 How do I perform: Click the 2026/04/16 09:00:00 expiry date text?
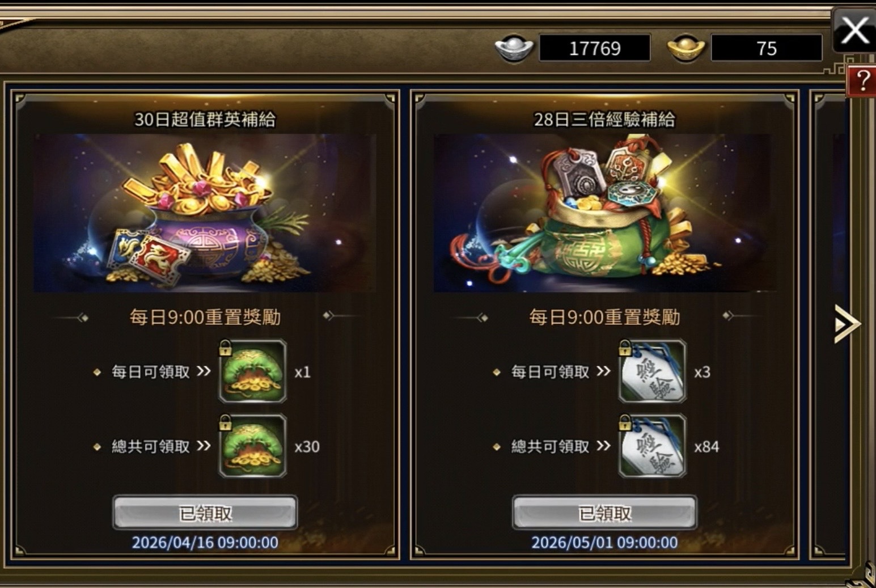(x=205, y=543)
